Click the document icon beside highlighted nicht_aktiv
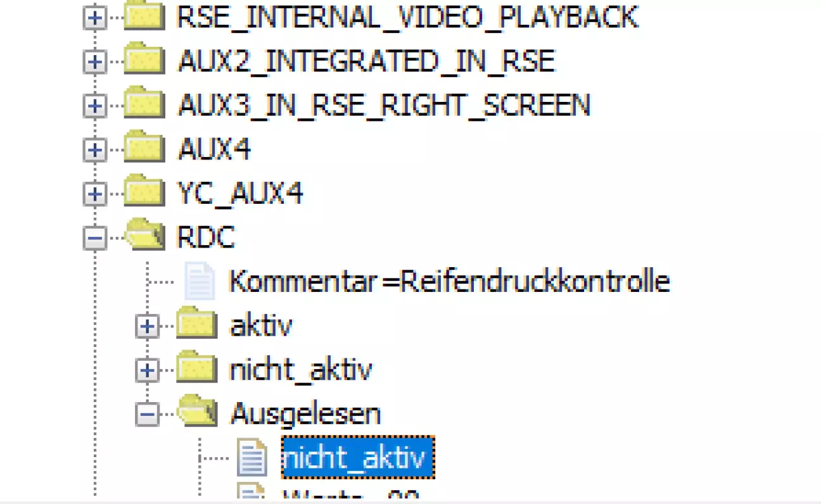The width and height of the screenshot is (821, 504). (252, 457)
